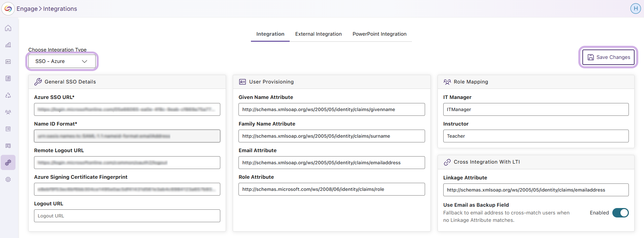Screen dimensions: 644x238
Task: Click the Instructor role input with Teacher
Action: (536, 136)
